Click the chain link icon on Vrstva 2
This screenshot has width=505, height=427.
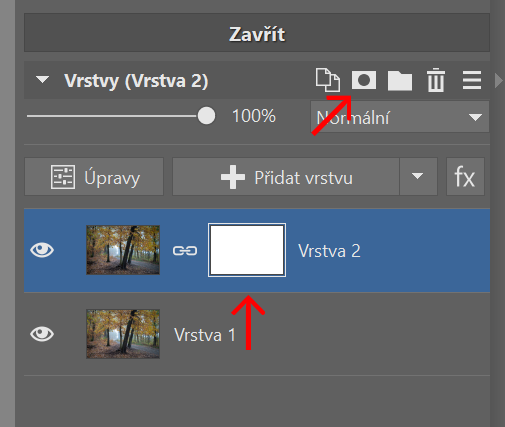(x=185, y=250)
